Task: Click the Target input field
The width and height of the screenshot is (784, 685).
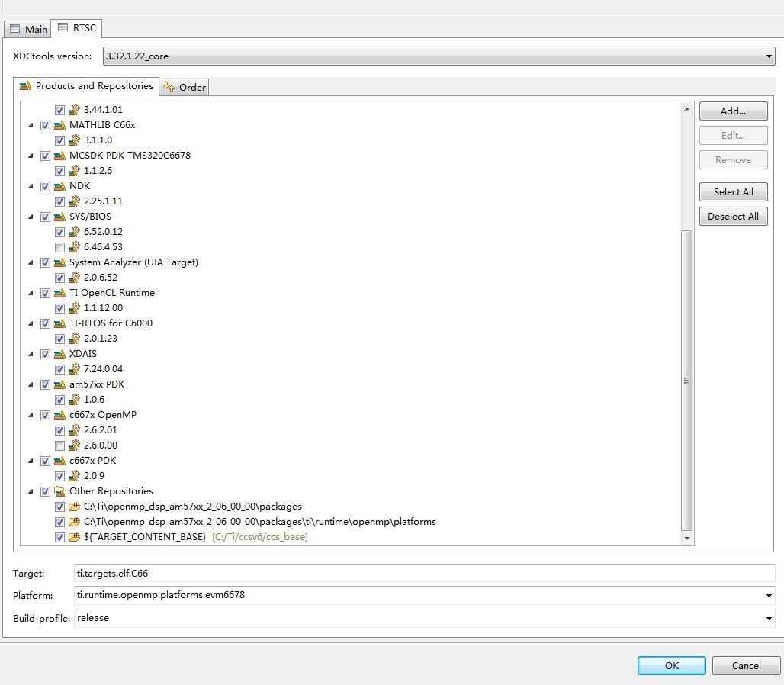Action: coord(425,574)
